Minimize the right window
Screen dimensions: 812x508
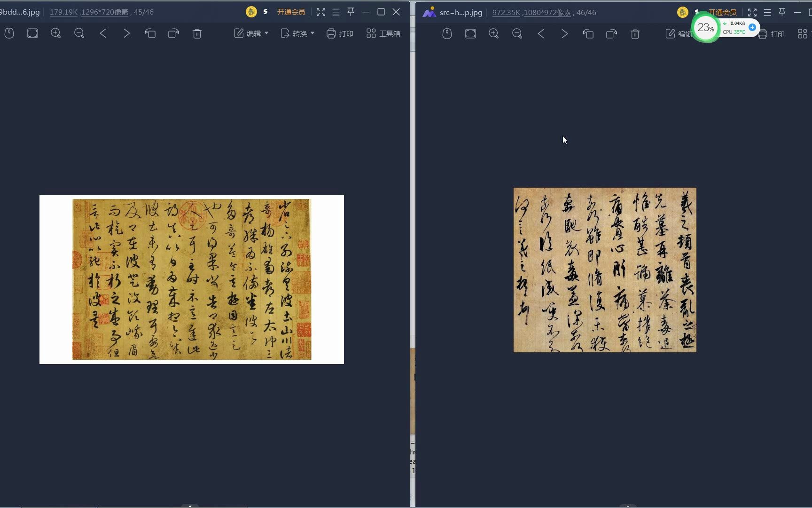pos(797,13)
